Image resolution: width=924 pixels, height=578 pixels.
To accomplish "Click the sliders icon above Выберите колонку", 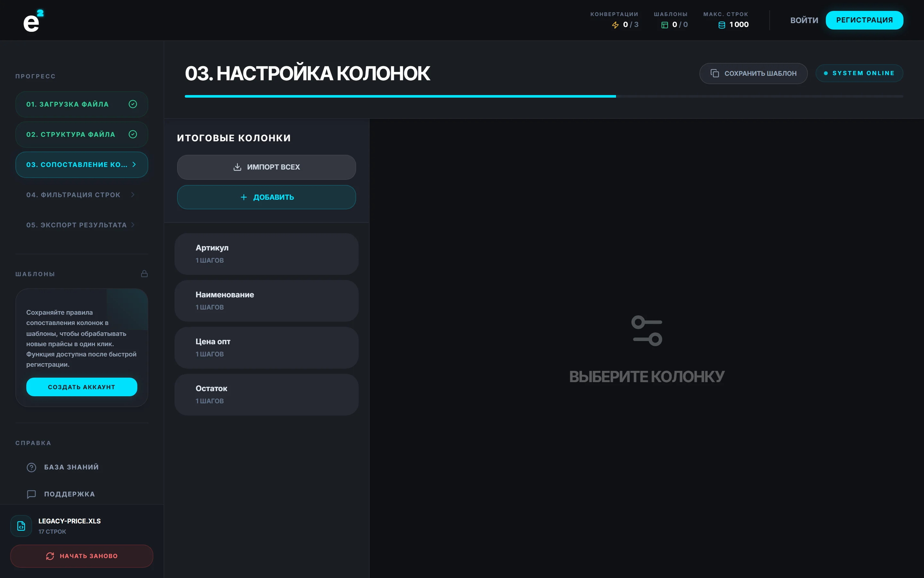I will tap(646, 331).
